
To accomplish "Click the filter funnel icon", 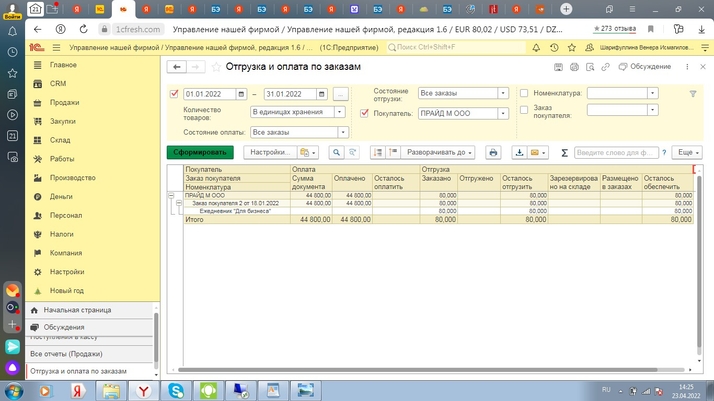I will 693,94.
